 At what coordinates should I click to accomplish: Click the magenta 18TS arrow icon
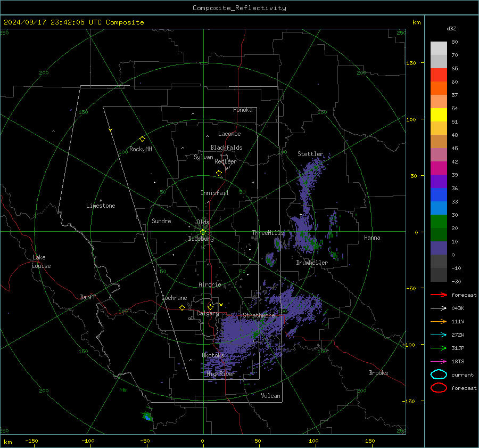point(439,362)
